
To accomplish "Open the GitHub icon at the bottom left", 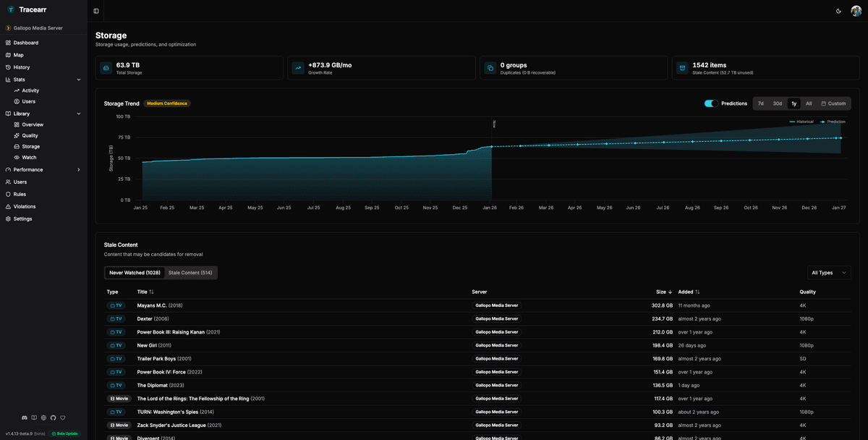I will pyautogui.click(x=53, y=418).
